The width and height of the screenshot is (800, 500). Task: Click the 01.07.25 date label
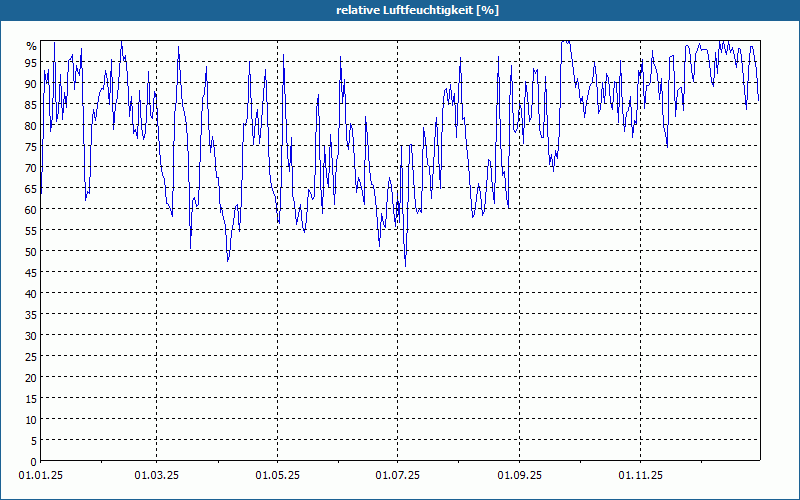pos(397,476)
